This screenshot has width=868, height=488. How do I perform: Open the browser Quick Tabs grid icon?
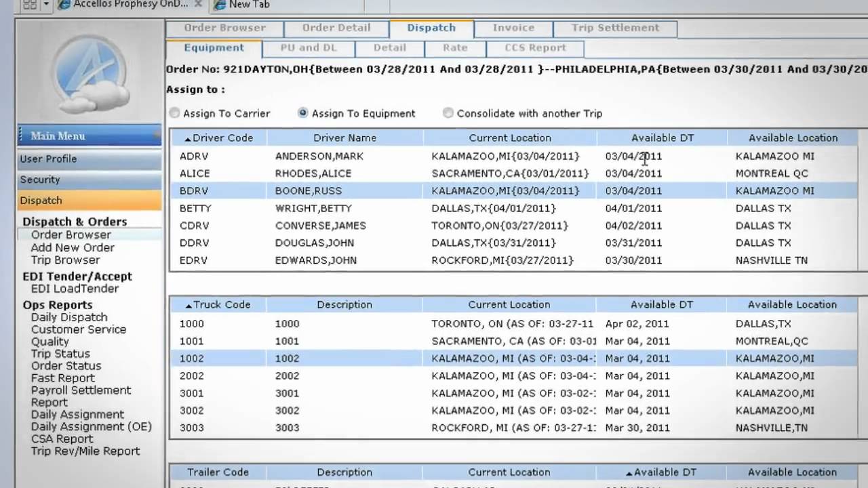pos(30,5)
